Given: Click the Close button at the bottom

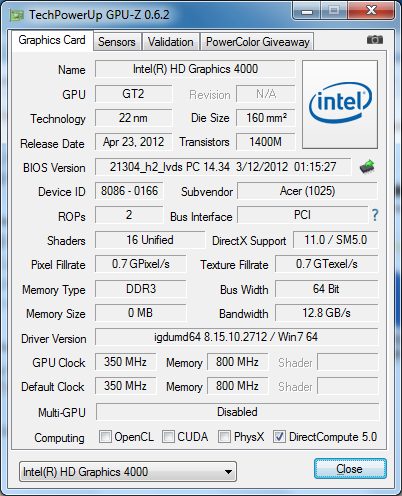Looking at the screenshot, I should [350, 469].
